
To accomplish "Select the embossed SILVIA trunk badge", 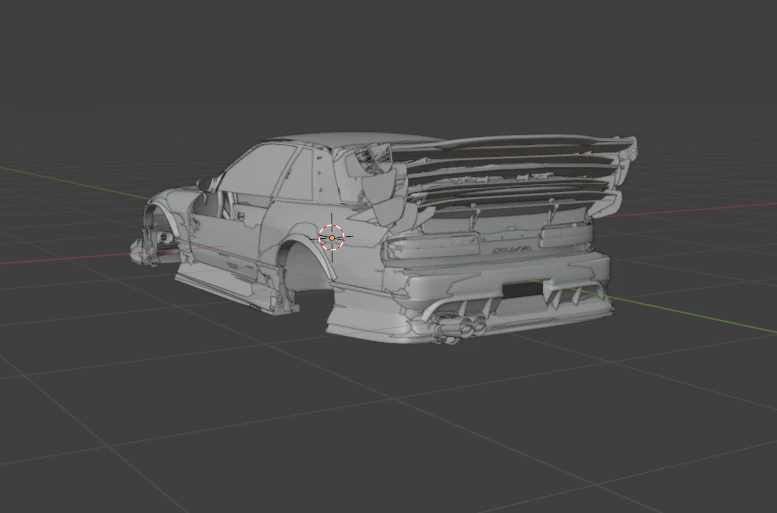I will [512, 249].
